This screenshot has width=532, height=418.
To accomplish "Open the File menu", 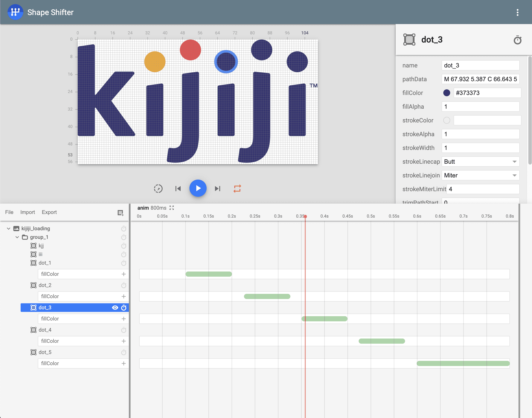I will coord(9,212).
